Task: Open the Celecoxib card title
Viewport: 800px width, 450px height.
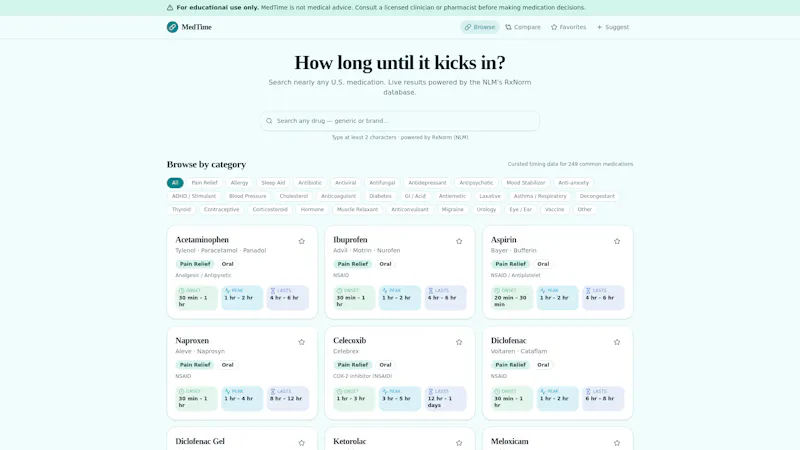Action: tap(349, 341)
